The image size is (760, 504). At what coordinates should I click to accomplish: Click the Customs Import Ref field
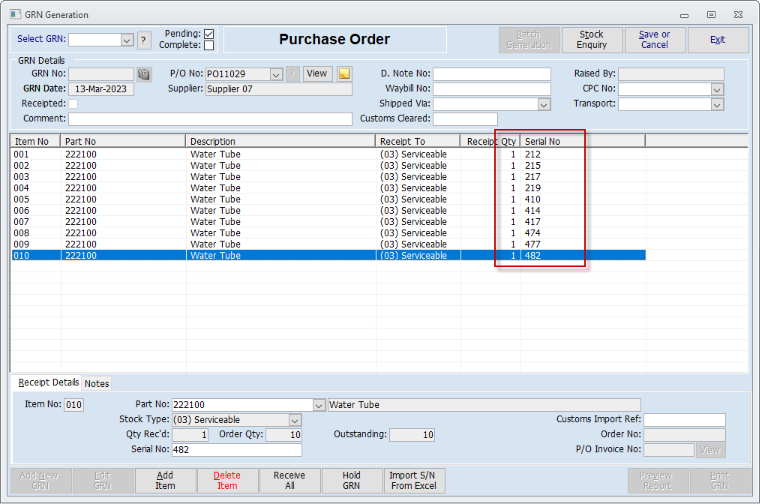tap(684, 420)
